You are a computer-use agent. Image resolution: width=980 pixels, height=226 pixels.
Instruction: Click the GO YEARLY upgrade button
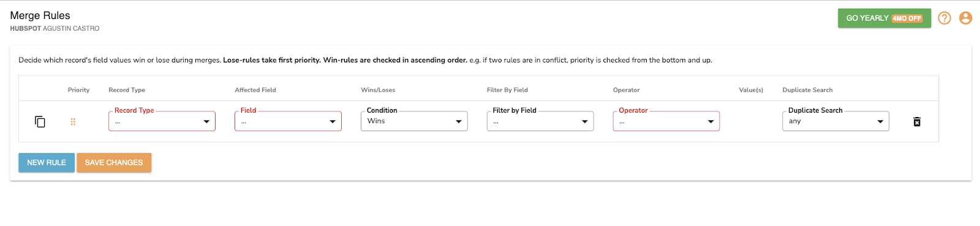coord(884,18)
